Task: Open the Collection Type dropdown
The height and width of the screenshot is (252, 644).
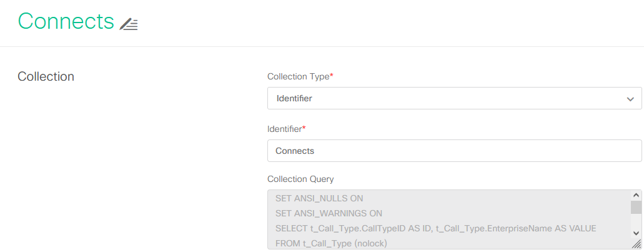Action: pyautogui.click(x=454, y=98)
